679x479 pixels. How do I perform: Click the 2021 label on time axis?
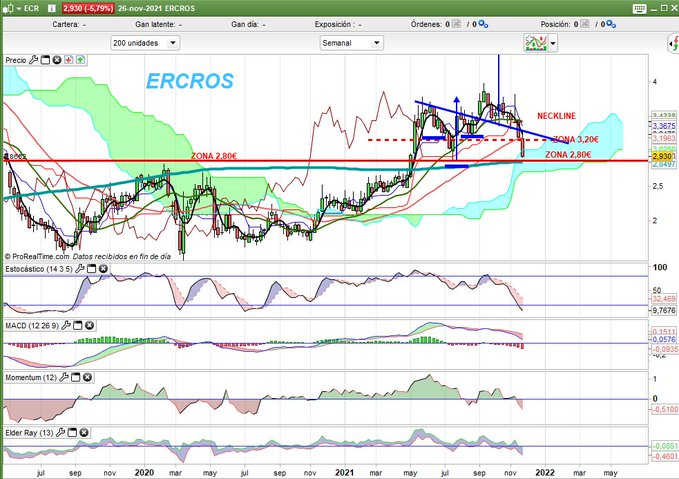pyautogui.click(x=344, y=472)
